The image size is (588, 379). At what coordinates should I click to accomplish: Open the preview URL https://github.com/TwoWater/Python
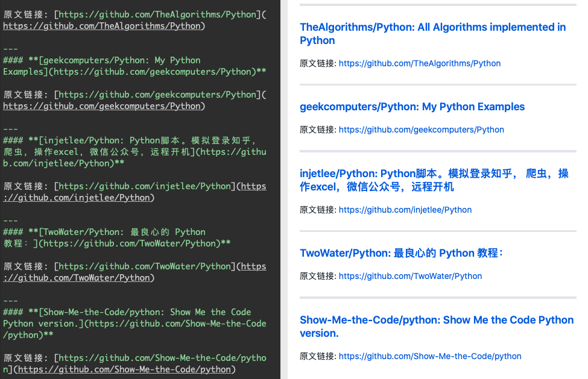coord(410,276)
